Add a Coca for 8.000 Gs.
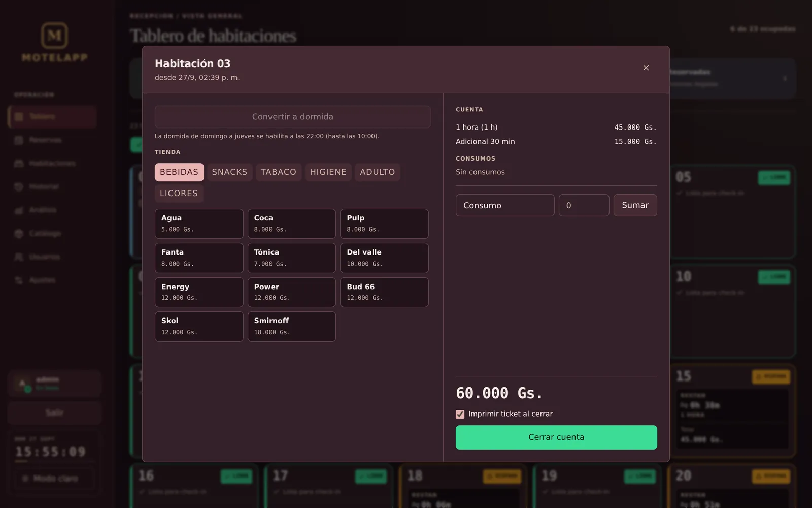Screen dimensions: 812x508 (292, 224)
